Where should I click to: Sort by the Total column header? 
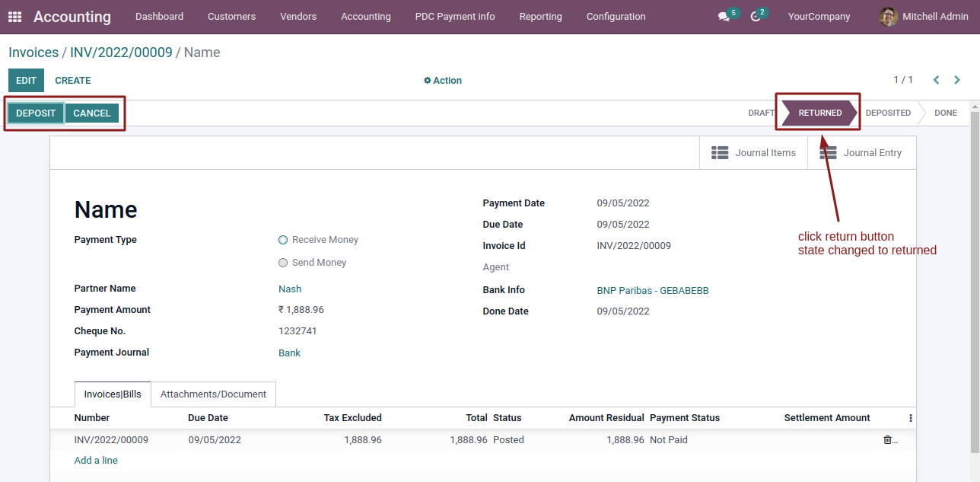(477, 418)
